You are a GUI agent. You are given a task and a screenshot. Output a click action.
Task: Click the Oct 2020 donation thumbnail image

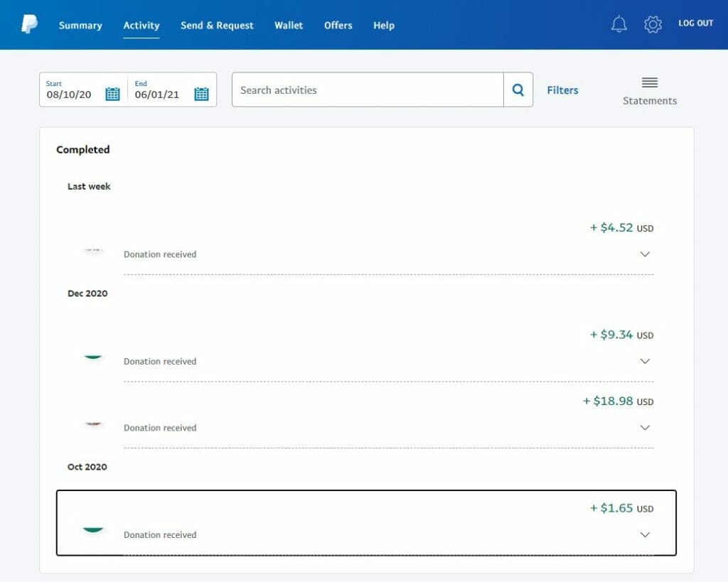[x=93, y=529]
